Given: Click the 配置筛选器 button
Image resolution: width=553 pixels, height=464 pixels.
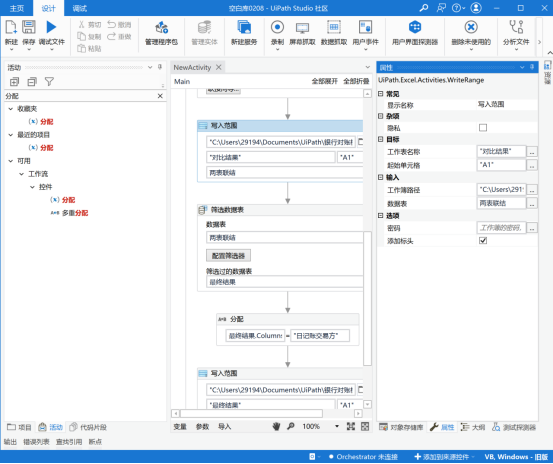Looking at the screenshot, I should click(228, 256).
